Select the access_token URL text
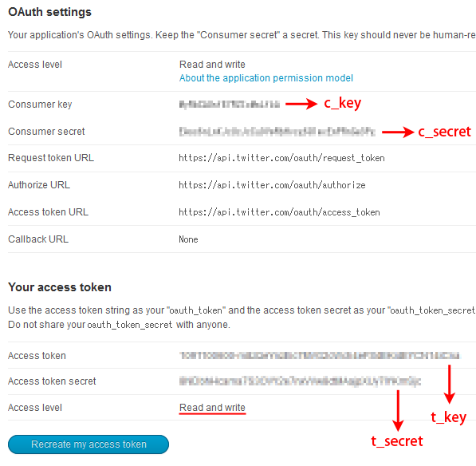The width and height of the screenshot is (476, 466). click(x=279, y=212)
